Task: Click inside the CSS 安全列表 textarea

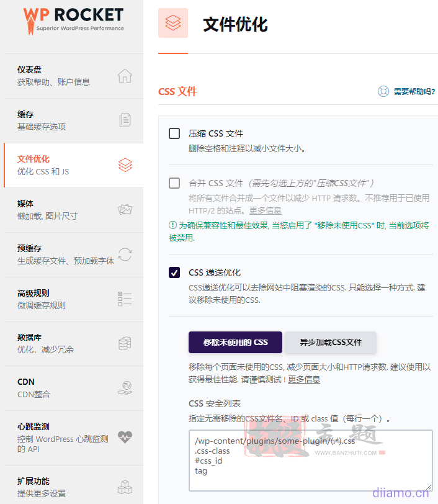Action: tap(310, 461)
